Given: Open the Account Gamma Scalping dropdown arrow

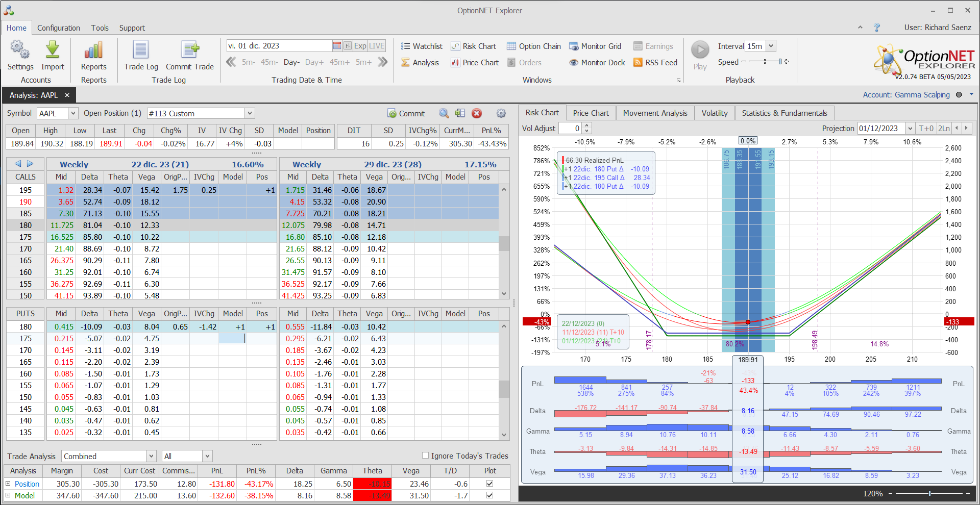Looking at the screenshot, I should [972, 94].
